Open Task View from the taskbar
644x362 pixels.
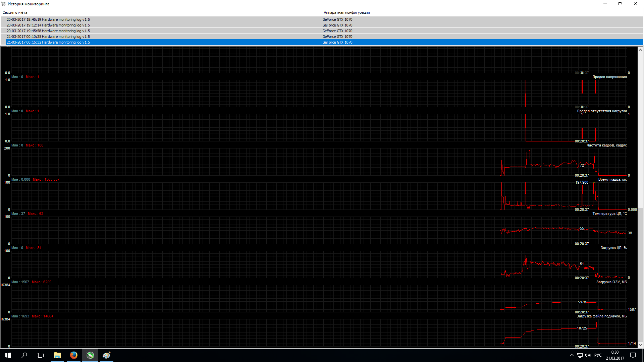(40, 355)
